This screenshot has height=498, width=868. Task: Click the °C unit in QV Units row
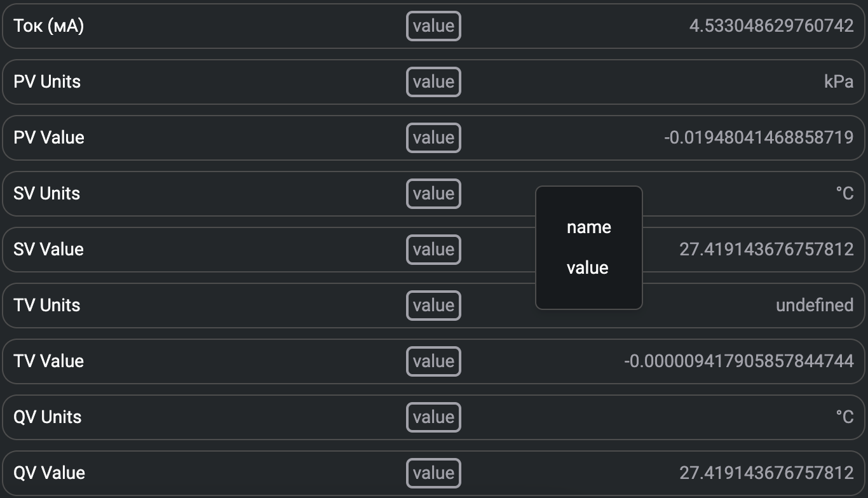click(x=844, y=417)
